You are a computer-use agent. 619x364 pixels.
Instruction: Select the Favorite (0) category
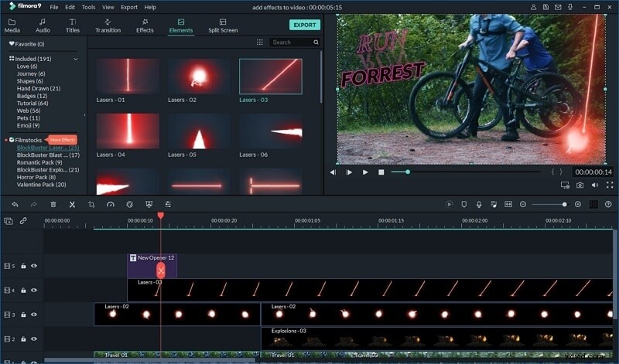pyautogui.click(x=27, y=44)
